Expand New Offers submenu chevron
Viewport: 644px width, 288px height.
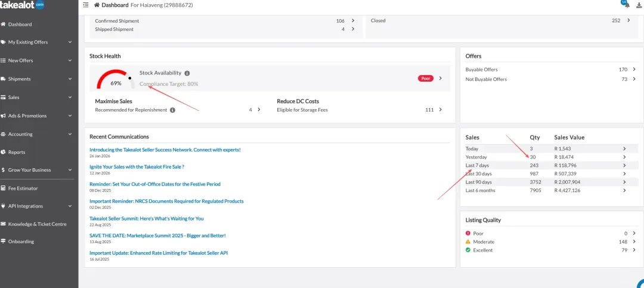(70, 60)
